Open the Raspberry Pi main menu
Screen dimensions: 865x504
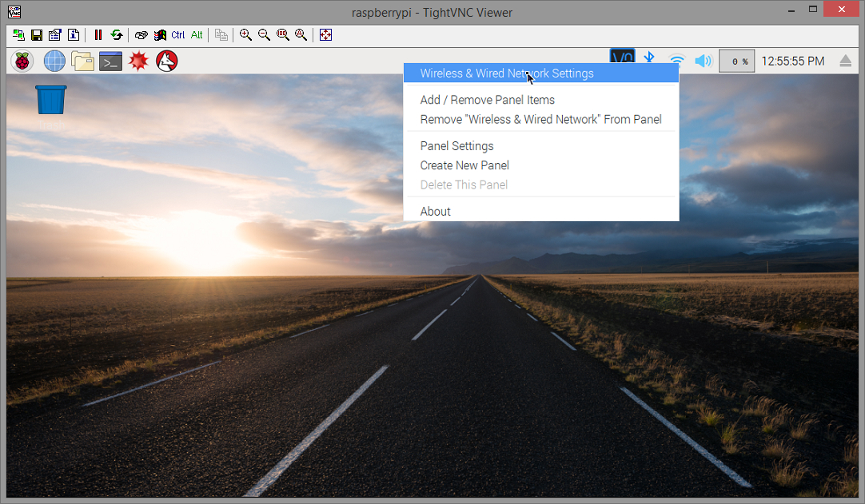click(22, 61)
